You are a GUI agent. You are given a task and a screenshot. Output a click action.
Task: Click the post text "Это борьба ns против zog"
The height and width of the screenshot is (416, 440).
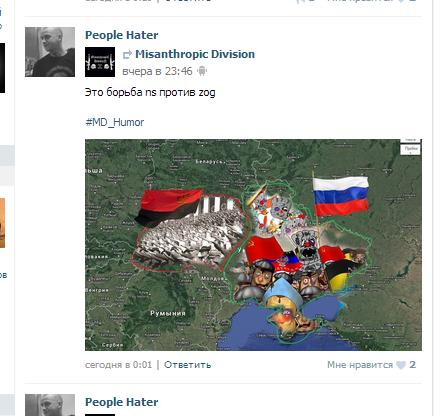pyautogui.click(x=150, y=92)
